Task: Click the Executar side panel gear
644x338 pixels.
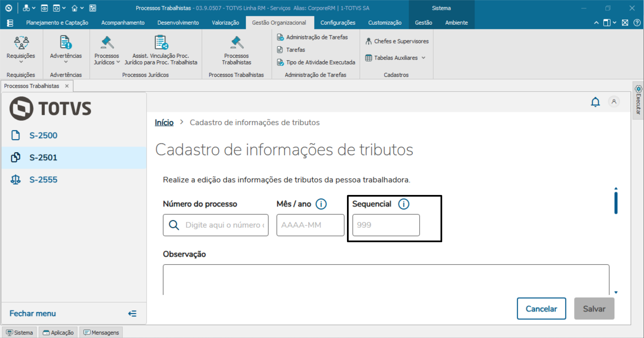Action: (x=639, y=89)
